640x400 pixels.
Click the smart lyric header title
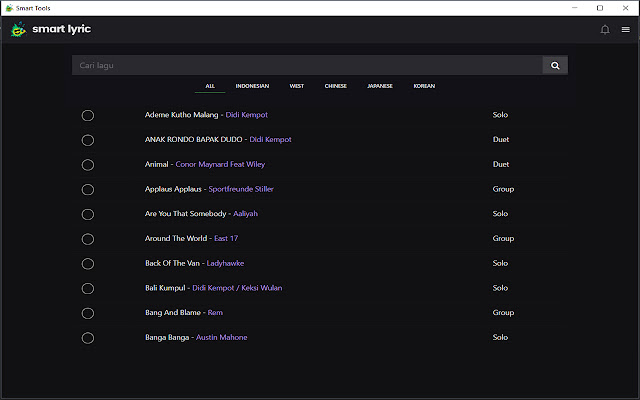62,29
